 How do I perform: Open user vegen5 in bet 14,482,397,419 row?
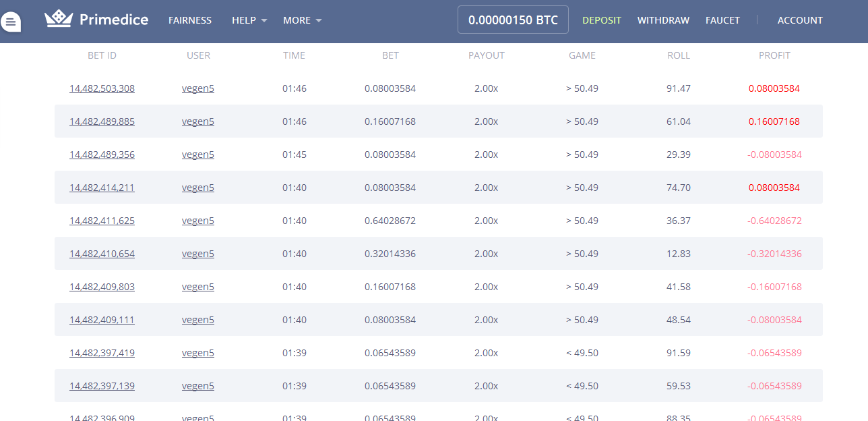pos(198,353)
